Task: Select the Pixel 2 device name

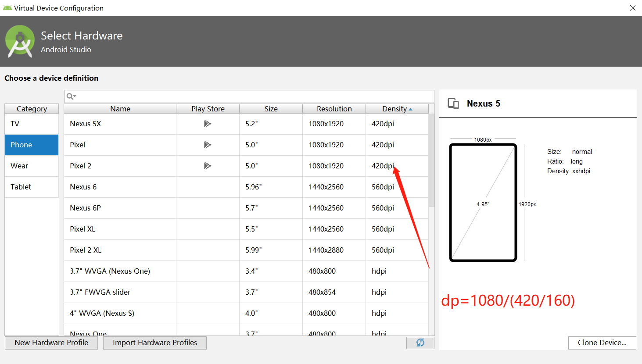Action: (81, 166)
